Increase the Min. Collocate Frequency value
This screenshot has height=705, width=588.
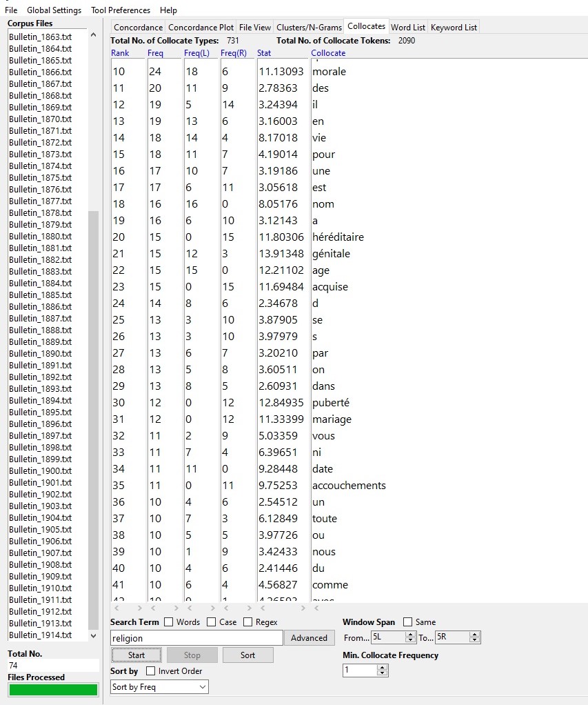[383, 667]
